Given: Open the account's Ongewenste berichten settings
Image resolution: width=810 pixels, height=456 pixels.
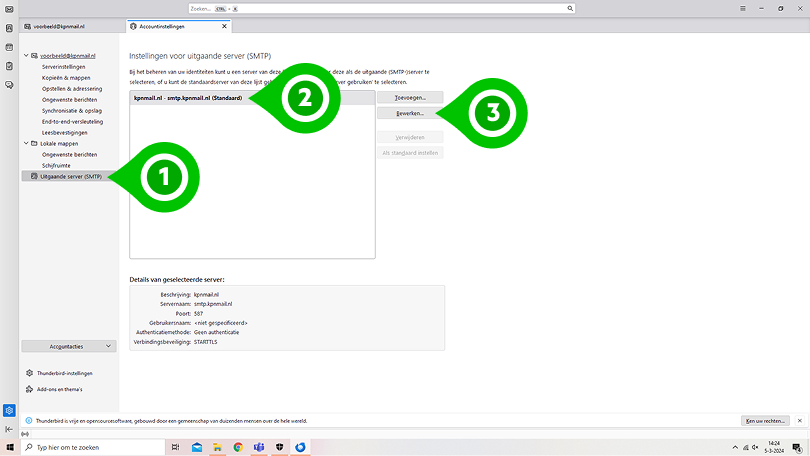Looking at the screenshot, I should point(69,100).
